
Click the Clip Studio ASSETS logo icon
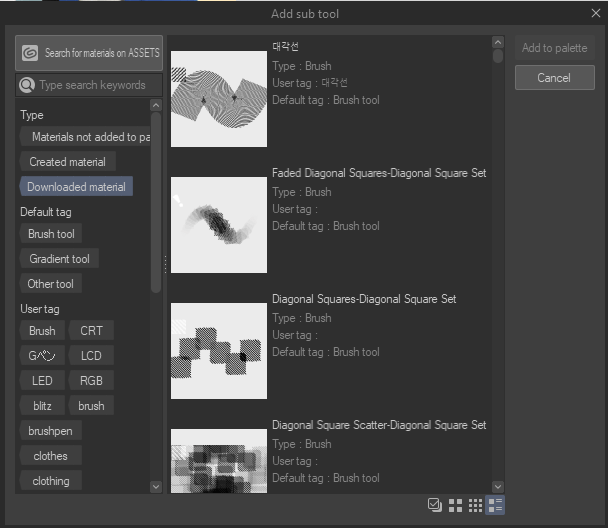30,53
